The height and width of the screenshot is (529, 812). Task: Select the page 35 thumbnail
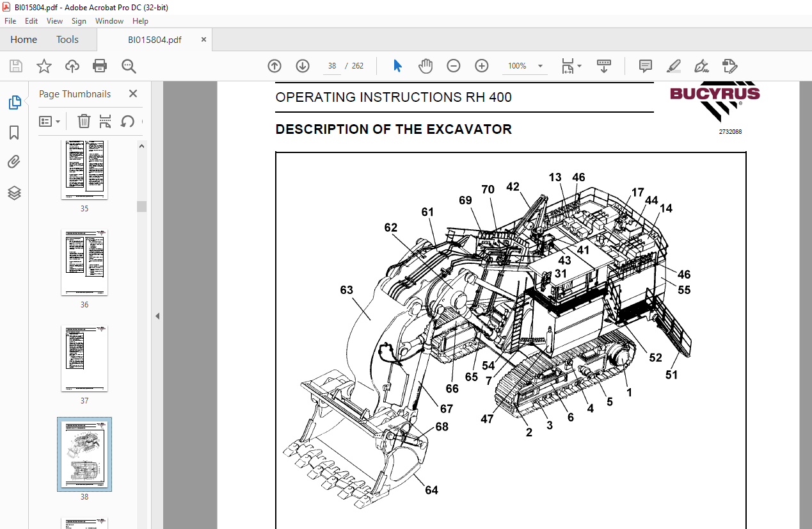pyautogui.click(x=84, y=170)
